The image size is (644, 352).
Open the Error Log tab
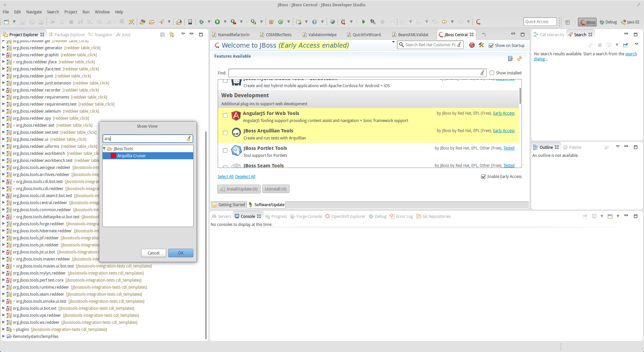click(401, 216)
